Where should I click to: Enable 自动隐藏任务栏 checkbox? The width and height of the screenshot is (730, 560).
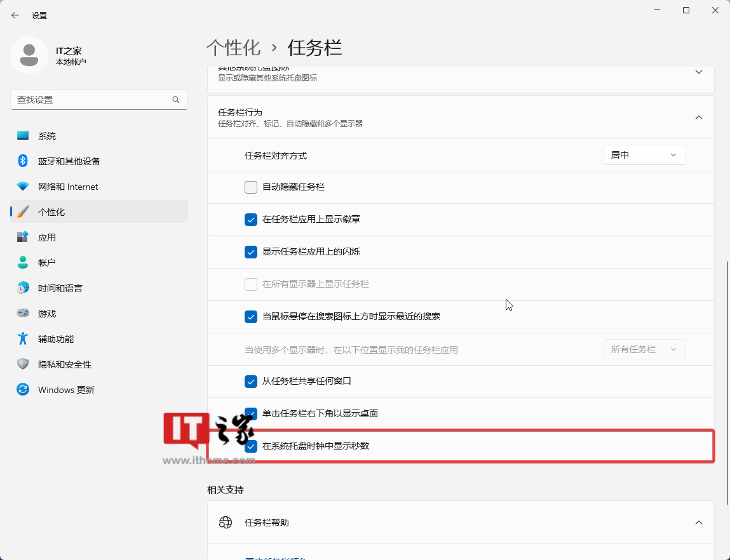pos(251,187)
